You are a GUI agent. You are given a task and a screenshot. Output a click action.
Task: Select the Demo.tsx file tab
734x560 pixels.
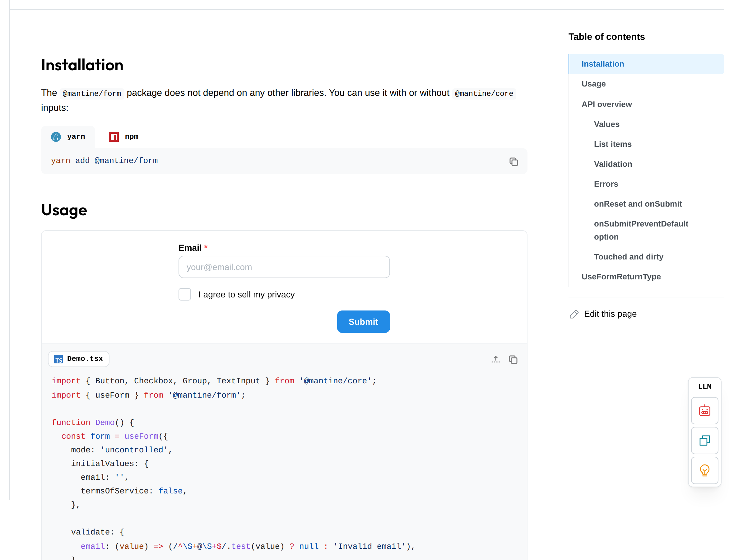[x=79, y=359]
